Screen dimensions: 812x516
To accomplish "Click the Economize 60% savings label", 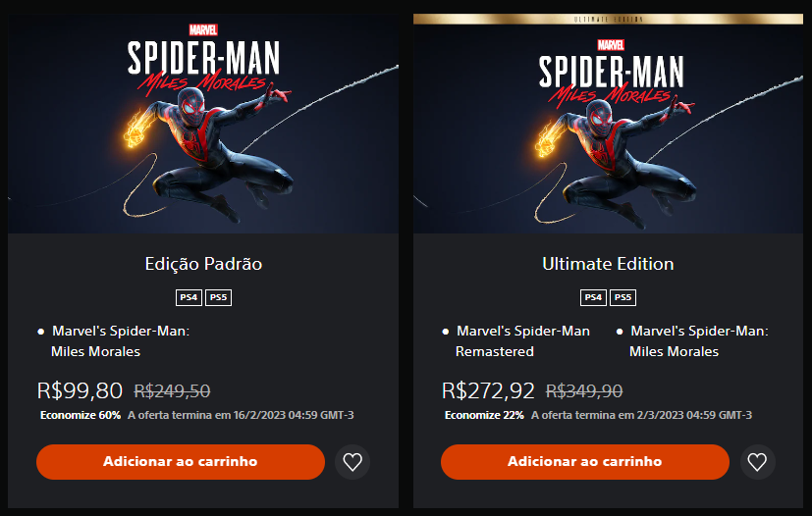I will 81,415.
